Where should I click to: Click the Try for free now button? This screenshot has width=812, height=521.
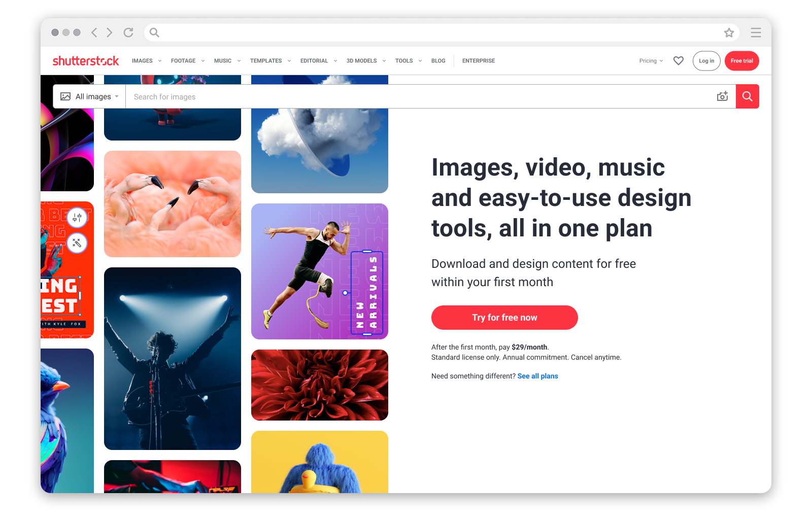click(504, 318)
